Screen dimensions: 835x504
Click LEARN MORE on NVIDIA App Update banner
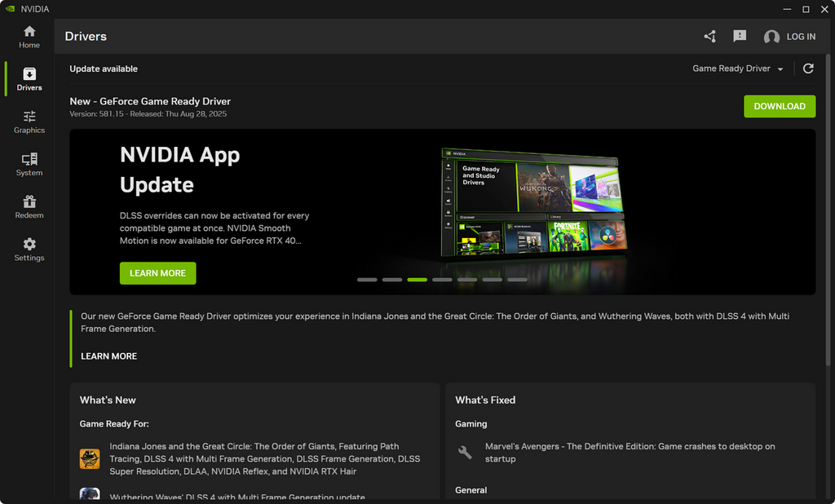(x=157, y=272)
